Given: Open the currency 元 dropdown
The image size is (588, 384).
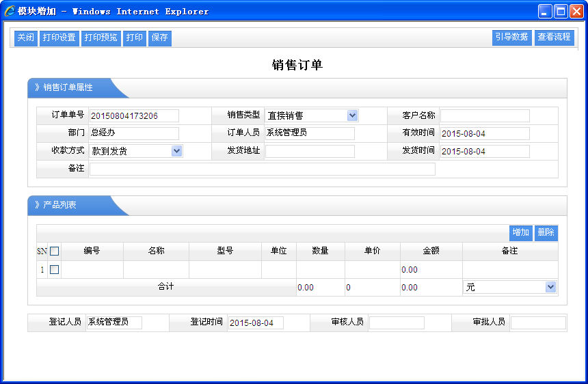Looking at the screenshot, I should coord(550,288).
